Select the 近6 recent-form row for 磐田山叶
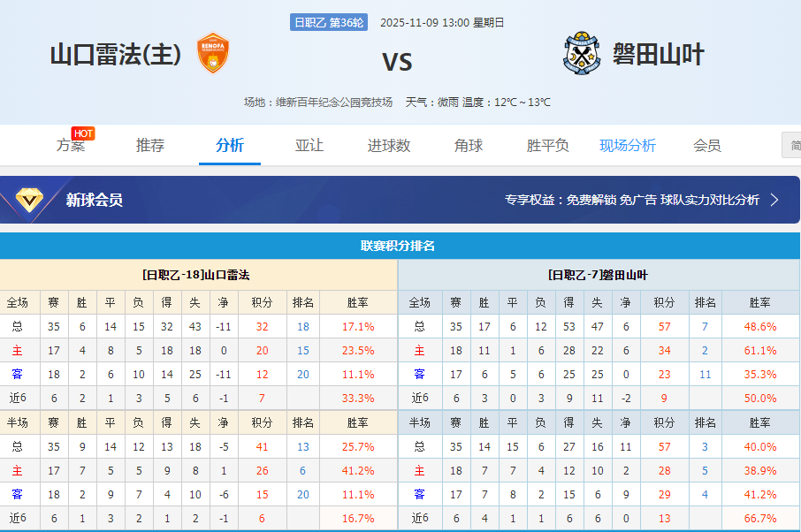 (x=421, y=397)
